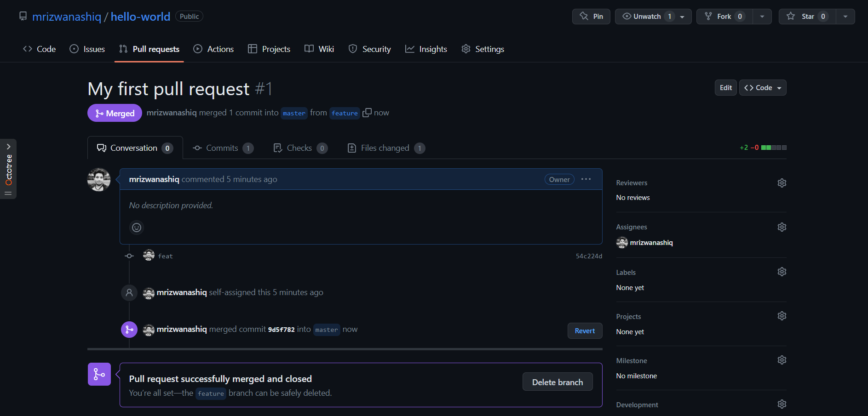This screenshot has width=868, height=416.
Task: Go to repository Settings tab
Action: 483,49
